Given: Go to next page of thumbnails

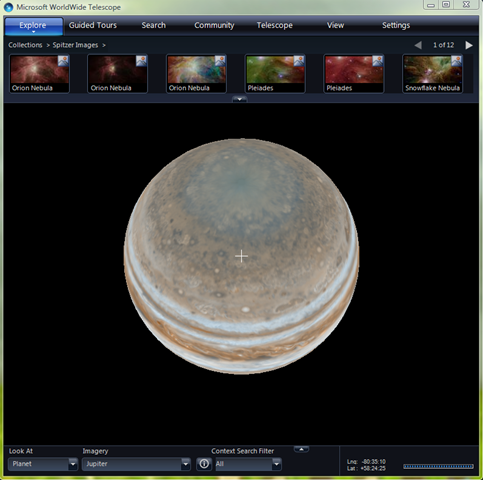Looking at the screenshot, I should [469, 45].
